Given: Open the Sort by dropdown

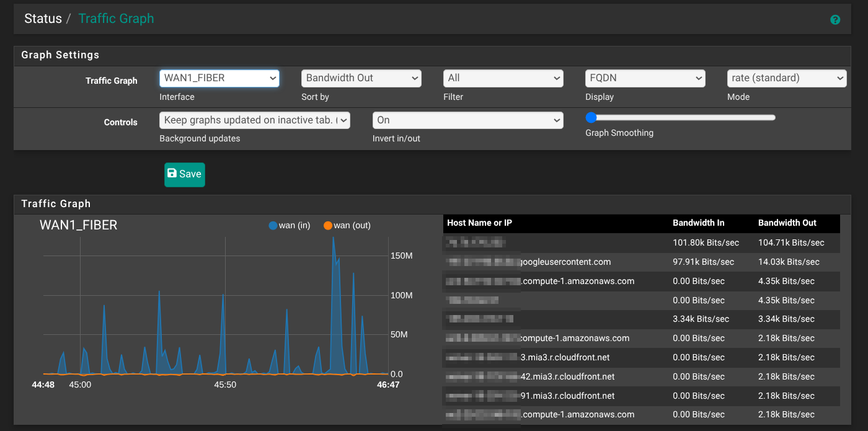Looking at the screenshot, I should coord(361,78).
